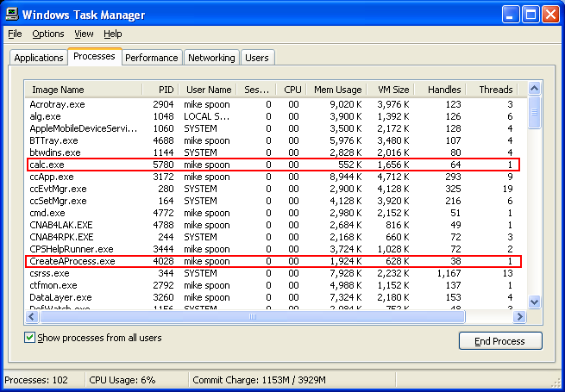Sort by Threads column header

point(492,90)
